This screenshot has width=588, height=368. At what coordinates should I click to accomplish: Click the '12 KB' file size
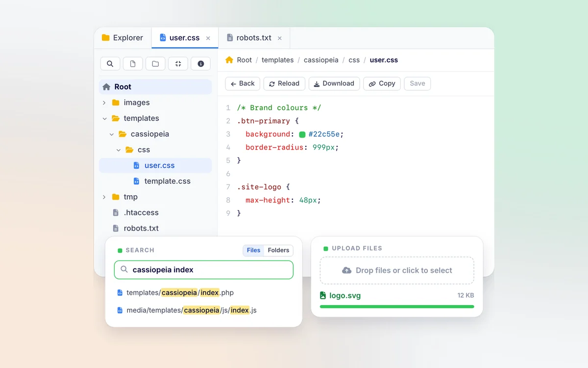465,295
